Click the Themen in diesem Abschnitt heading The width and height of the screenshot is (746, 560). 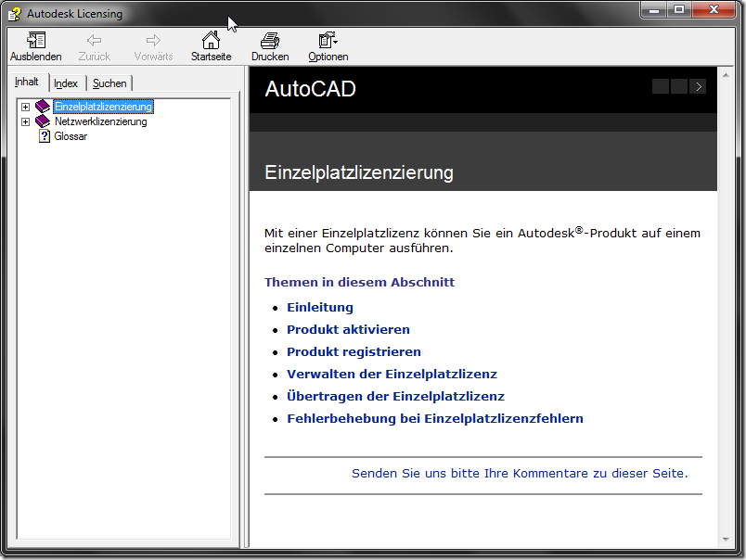[x=359, y=283]
